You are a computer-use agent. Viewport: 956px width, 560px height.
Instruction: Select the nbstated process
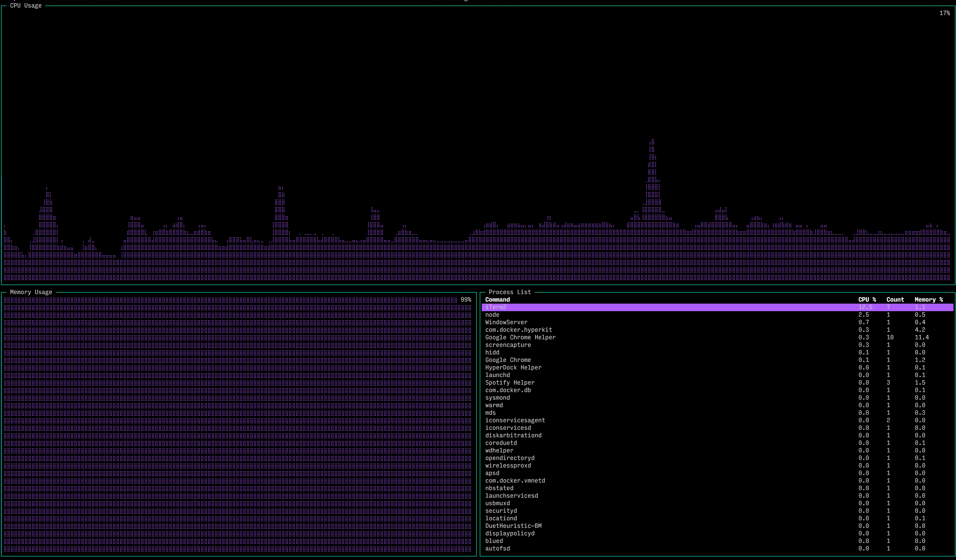(717, 488)
